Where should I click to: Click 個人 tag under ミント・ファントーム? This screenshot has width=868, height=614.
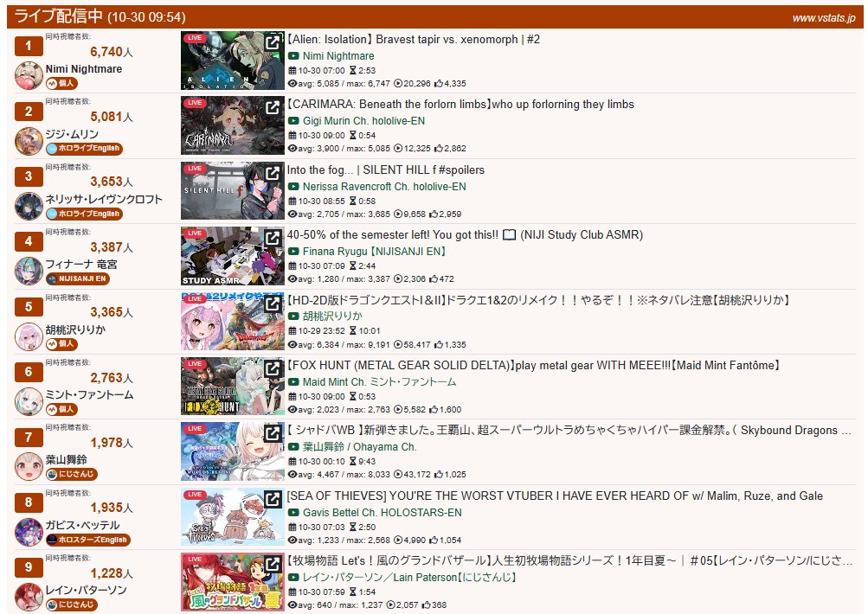61,409
